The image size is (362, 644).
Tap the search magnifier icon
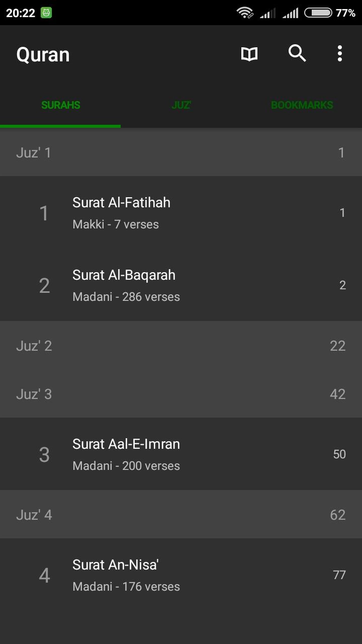[x=297, y=53]
